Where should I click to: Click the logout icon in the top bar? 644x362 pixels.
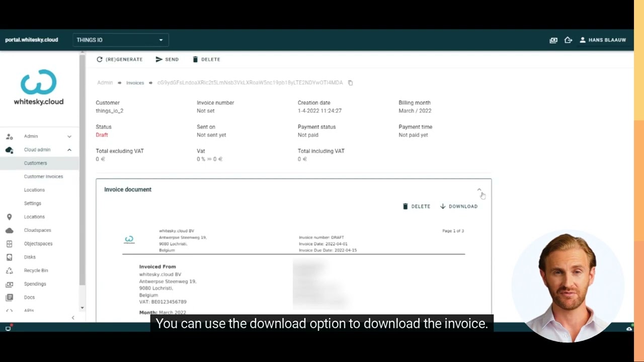[568, 40]
